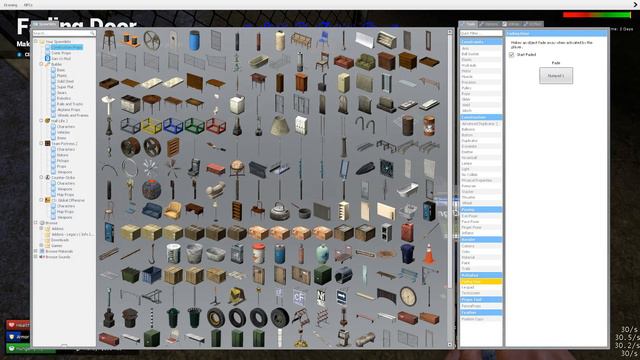Spawn the white bathtub prop
Image resolution: width=640 pixels, height=360 pixels.
407,190
